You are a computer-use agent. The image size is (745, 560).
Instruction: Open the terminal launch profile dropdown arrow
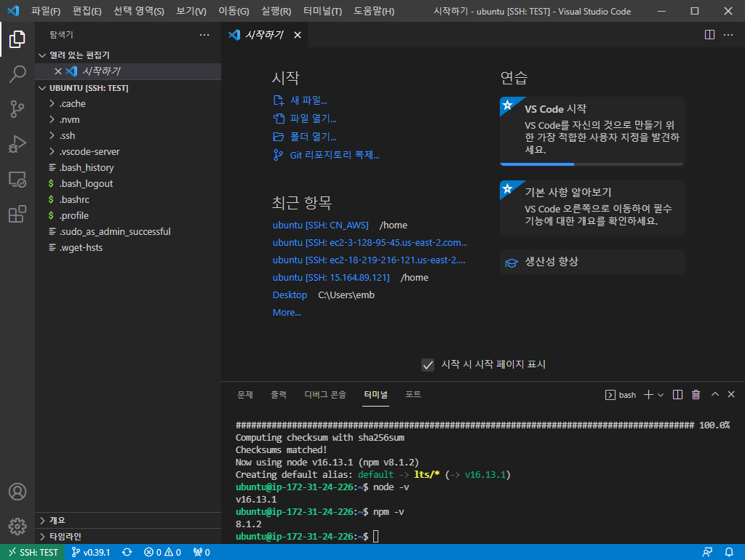(661, 395)
